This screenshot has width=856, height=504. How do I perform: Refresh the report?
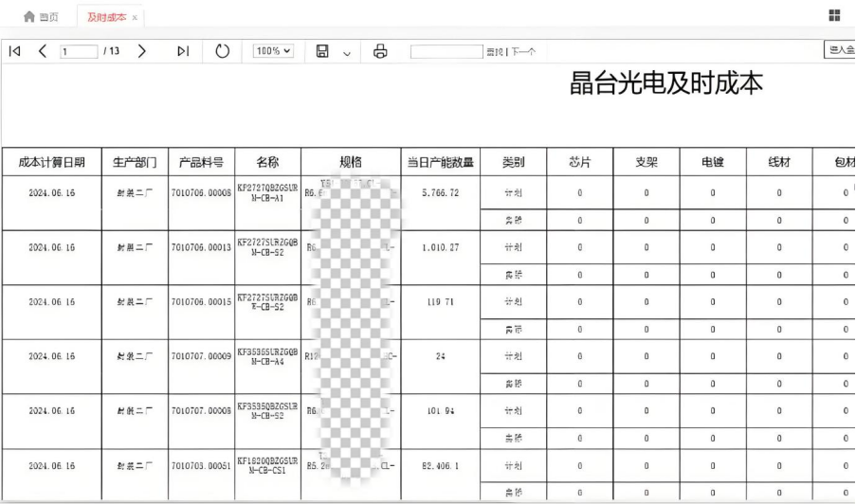pos(222,51)
